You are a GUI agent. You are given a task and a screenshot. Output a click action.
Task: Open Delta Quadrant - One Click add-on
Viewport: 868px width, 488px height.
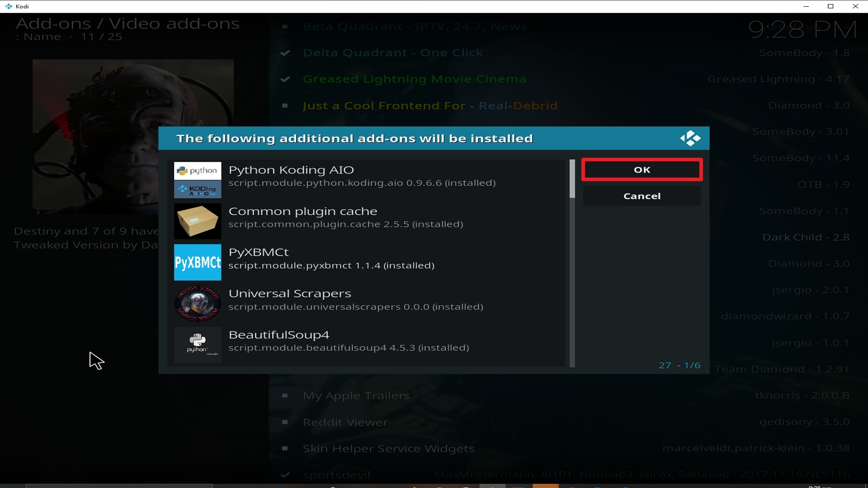click(393, 53)
